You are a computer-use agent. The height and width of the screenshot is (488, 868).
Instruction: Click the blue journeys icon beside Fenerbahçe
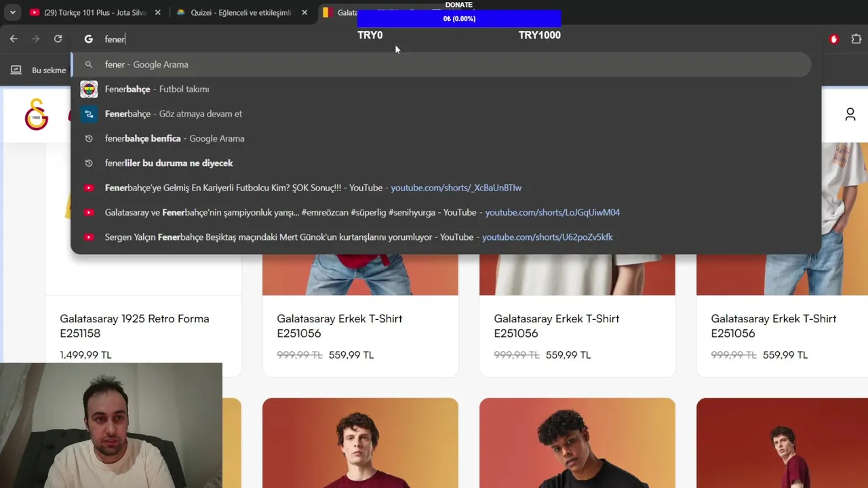click(89, 114)
